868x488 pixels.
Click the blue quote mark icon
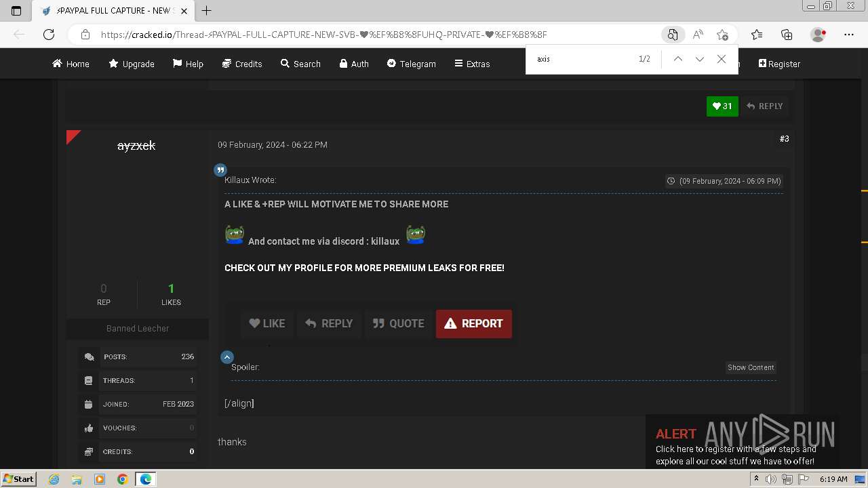point(220,169)
